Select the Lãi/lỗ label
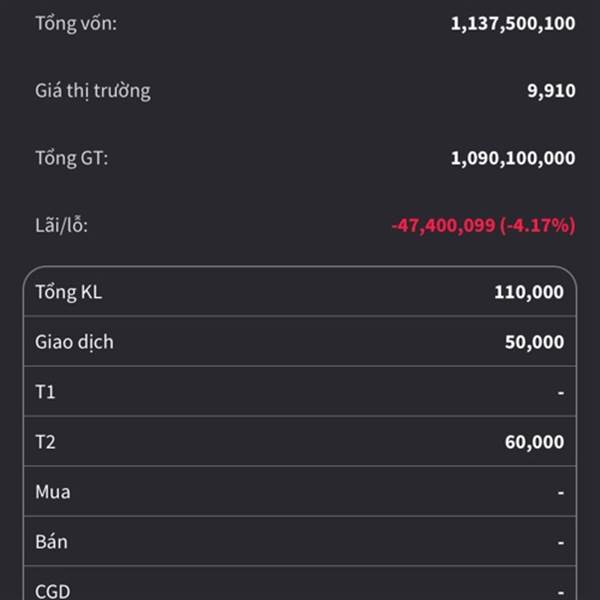This screenshot has width=600, height=600. click(62, 225)
